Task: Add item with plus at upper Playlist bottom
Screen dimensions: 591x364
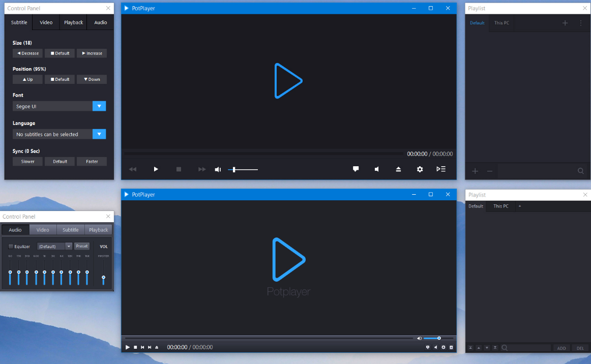Action: click(x=475, y=171)
